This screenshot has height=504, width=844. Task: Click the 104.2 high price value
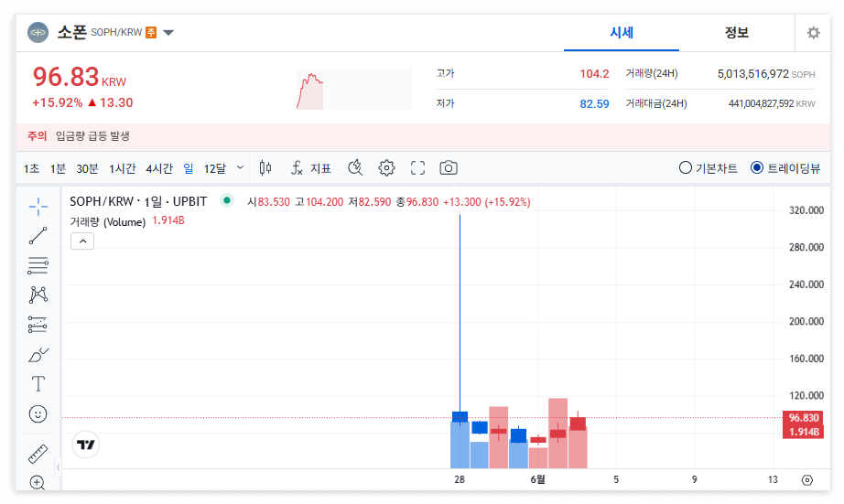click(594, 74)
